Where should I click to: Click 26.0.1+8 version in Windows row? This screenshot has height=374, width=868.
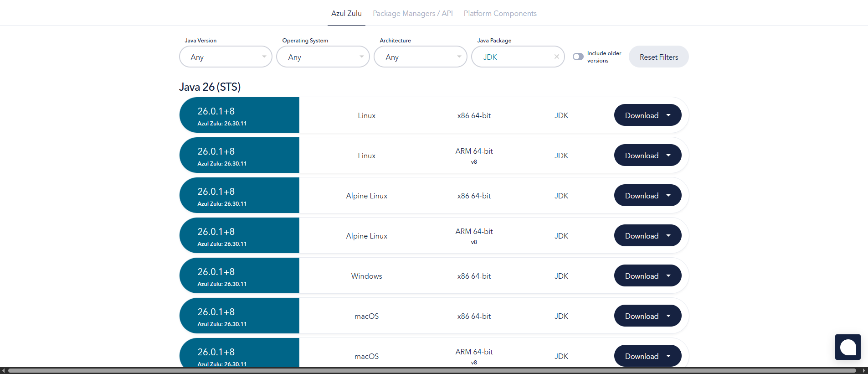click(216, 272)
